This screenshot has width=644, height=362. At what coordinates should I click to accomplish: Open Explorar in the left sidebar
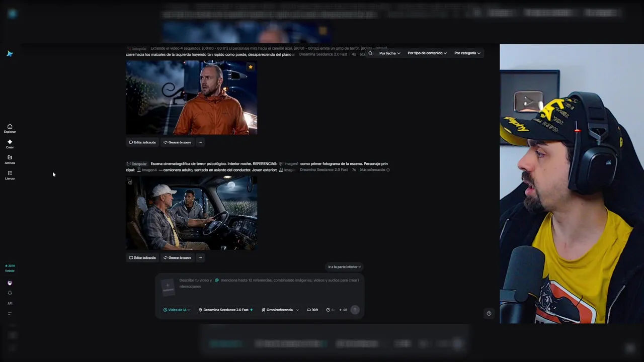point(10,128)
